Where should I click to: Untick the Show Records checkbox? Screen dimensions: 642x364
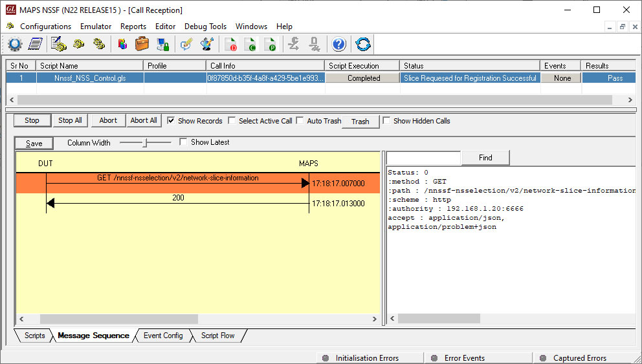coord(171,121)
